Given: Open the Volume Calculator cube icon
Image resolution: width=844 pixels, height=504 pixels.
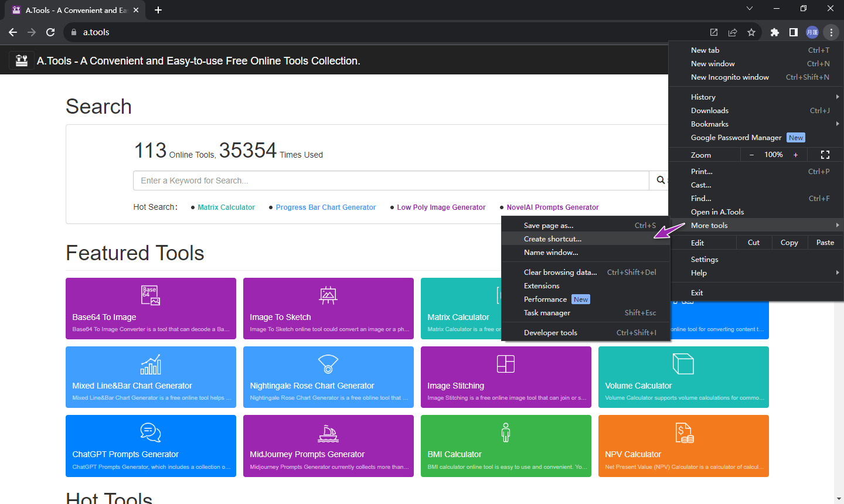Looking at the screenshot, I should [x=683, y=364].
